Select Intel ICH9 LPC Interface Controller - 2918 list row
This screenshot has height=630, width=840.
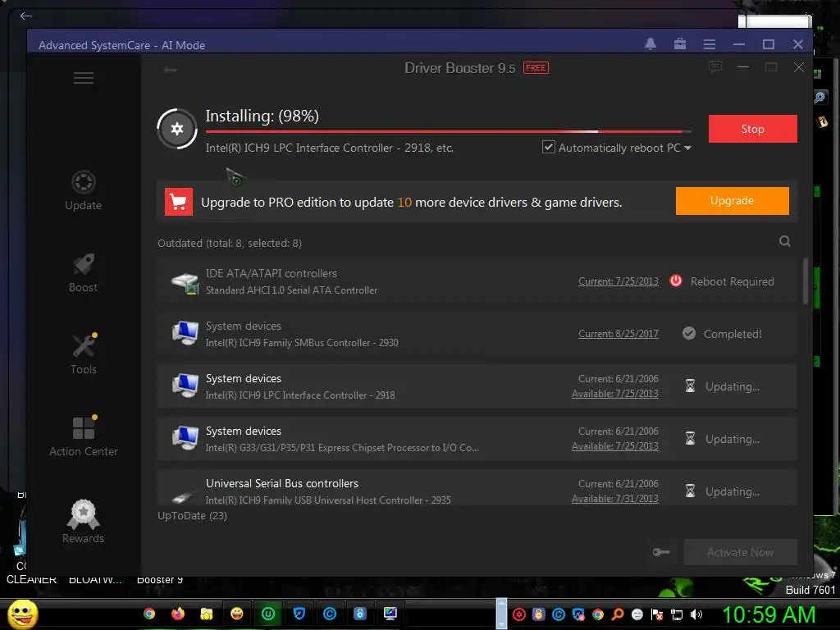(477, 386)
